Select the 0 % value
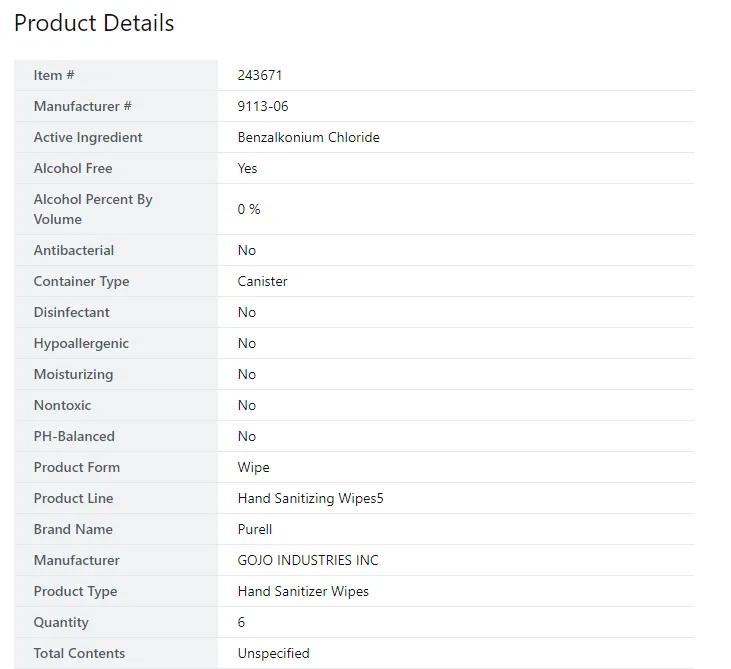This screenshot has width=731, height=669. (x=248, y=209)
